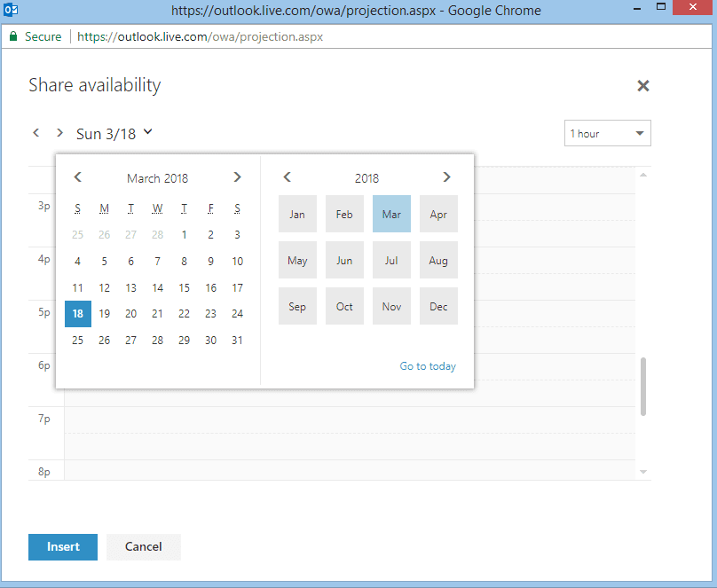The height and width of the screenshot is (588, 717).
Task: Cancel the Share availability dialog
Action: [x=144, y=547]
